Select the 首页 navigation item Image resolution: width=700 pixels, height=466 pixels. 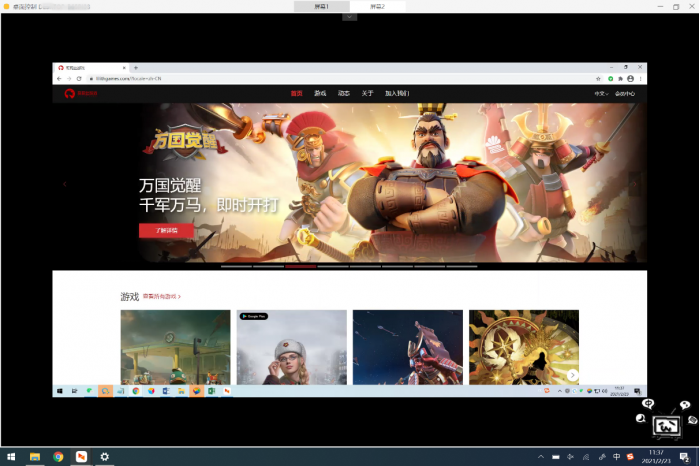point(296,93)
